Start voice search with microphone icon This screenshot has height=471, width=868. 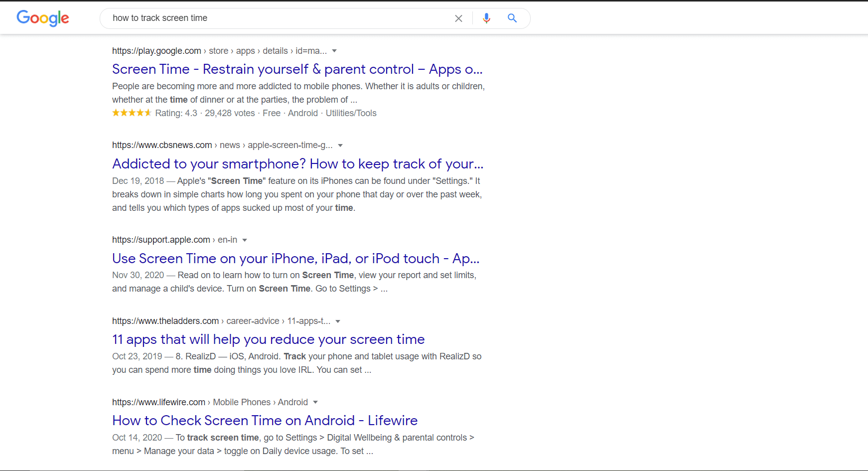(x=486, y=18)
